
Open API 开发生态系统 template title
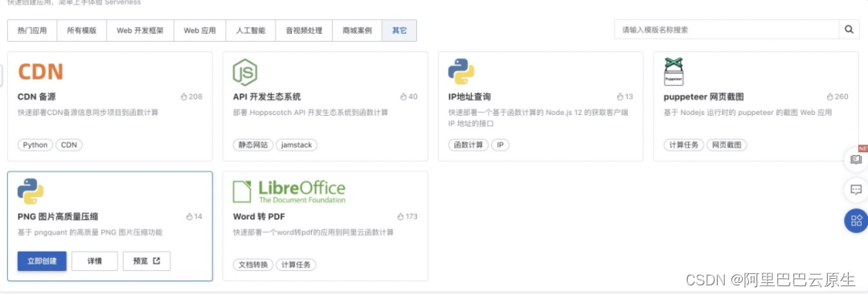pyautogui.click(x=267, y=96)
